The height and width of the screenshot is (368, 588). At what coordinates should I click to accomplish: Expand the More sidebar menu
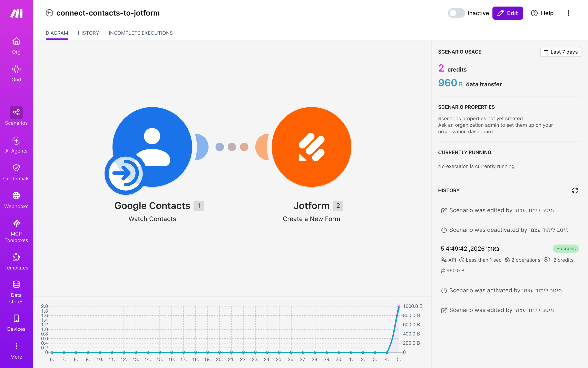pyautogui.click(x=16, y=351)
